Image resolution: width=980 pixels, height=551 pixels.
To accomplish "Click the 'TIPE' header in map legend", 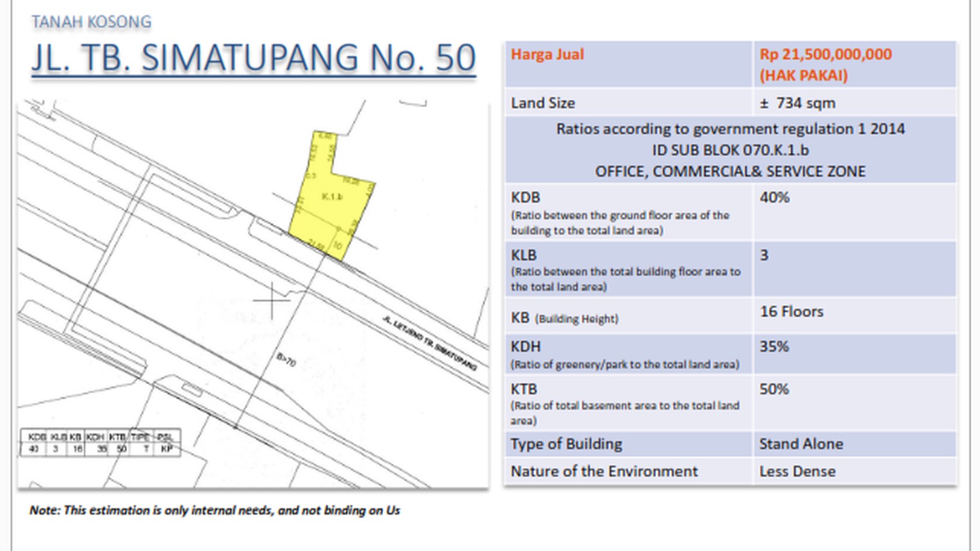I will (x=139, y=437).
